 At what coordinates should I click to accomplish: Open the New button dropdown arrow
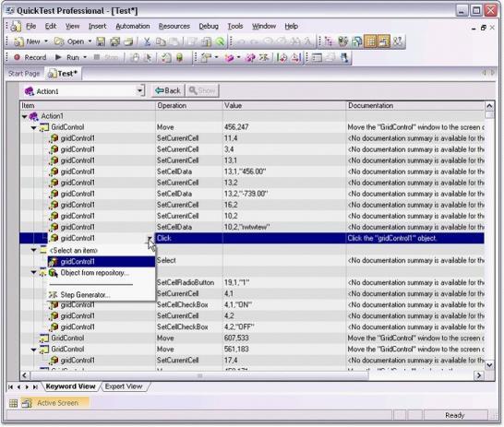(46, 42)
